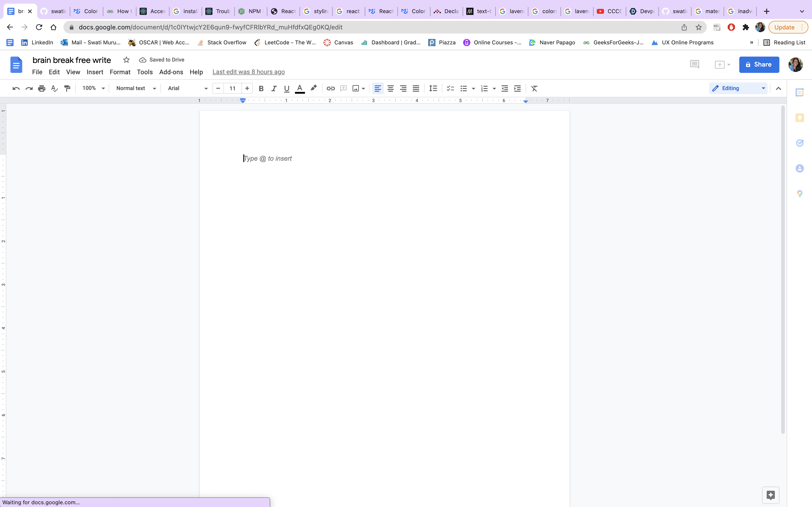Star the brain break free write document
Image resolution: width=812 pixels, height=507 pixels.
click(126, 60)
